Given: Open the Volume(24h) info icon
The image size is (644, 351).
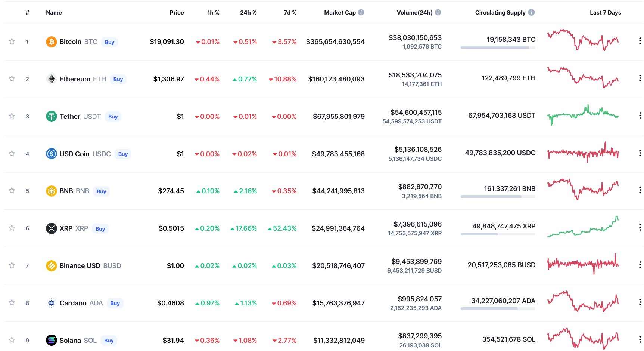Looking at the screenshot, I should click(438, 12).
